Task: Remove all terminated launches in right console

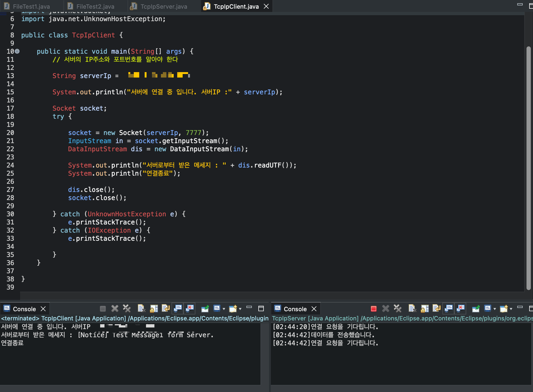Action: [x=397, y=309]
